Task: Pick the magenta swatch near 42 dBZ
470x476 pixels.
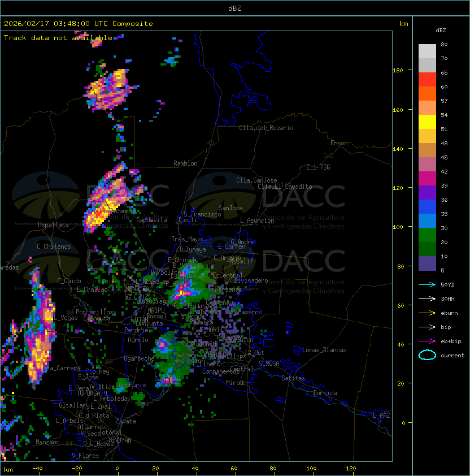Action: (427, 179)
